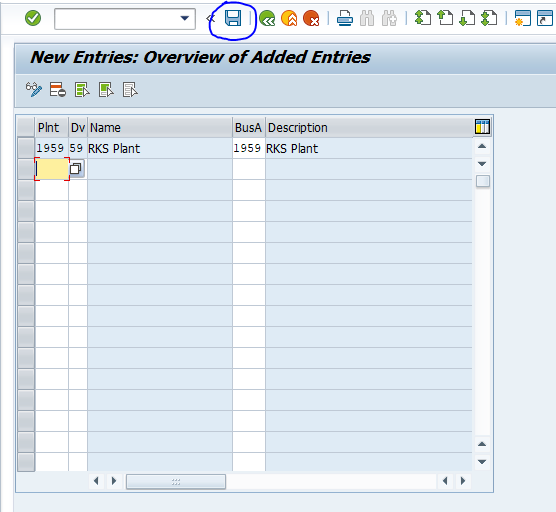
Task: Click the Save floppy disk icon
Action: 233,18
